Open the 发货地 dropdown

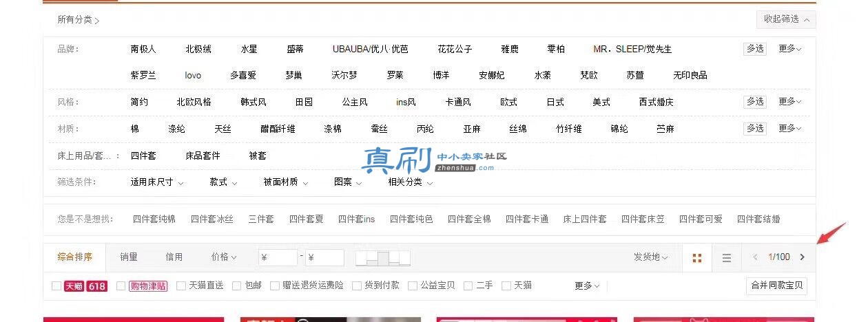pyautogui.click(x=651, y=257)
